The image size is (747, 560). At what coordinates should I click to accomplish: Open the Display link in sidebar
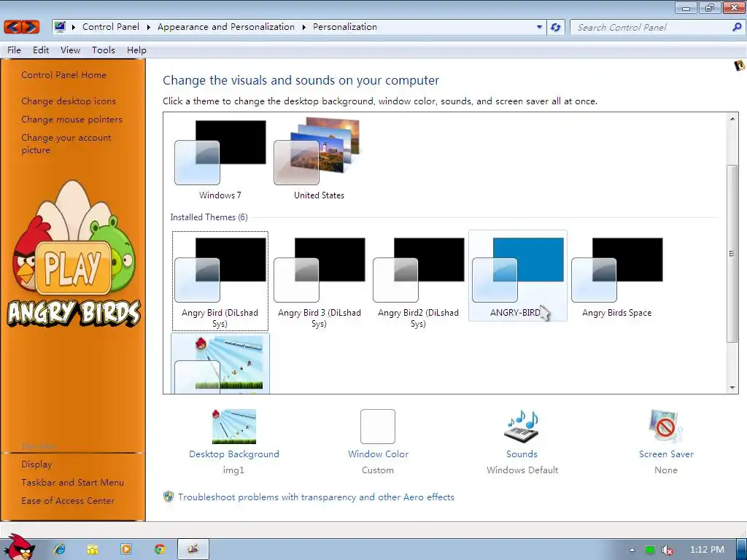(x=36, y=464)
